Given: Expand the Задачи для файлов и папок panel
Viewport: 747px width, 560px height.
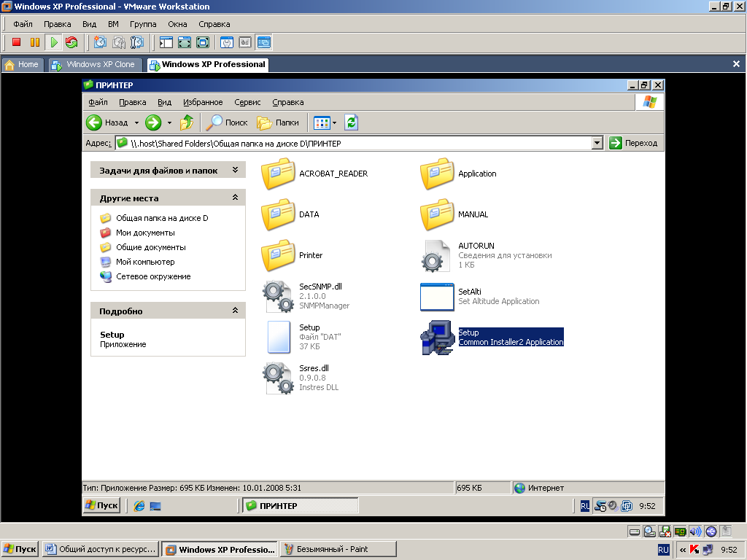Looking at the screenshot, I should 235,170.
